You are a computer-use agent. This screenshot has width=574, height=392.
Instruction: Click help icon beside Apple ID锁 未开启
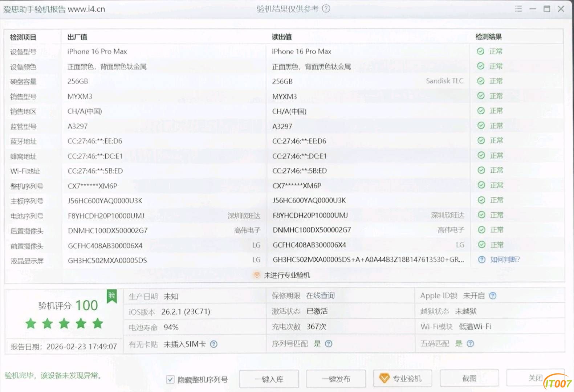click(x=493, y=296)
